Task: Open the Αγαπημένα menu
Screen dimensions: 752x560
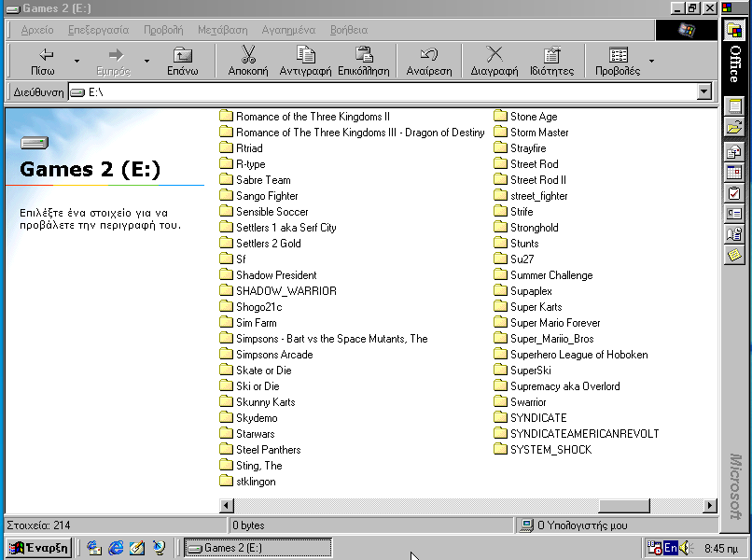Action: (x=288, y=30)
